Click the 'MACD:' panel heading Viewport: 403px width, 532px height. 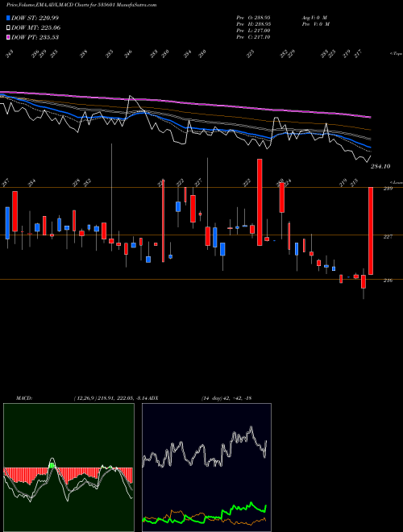coord(23,398)
